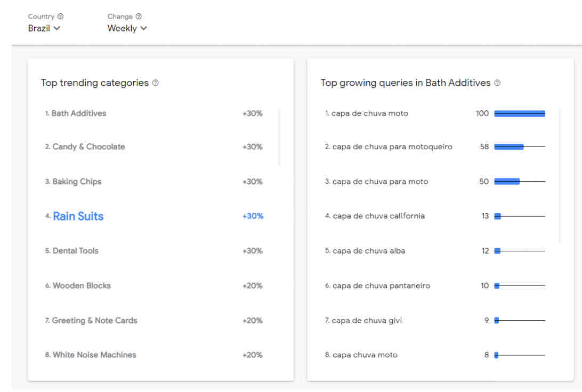This screenshot has height=392, width=582.
Task: Select Candy & Chocolate category
Action: click(153, 146)
